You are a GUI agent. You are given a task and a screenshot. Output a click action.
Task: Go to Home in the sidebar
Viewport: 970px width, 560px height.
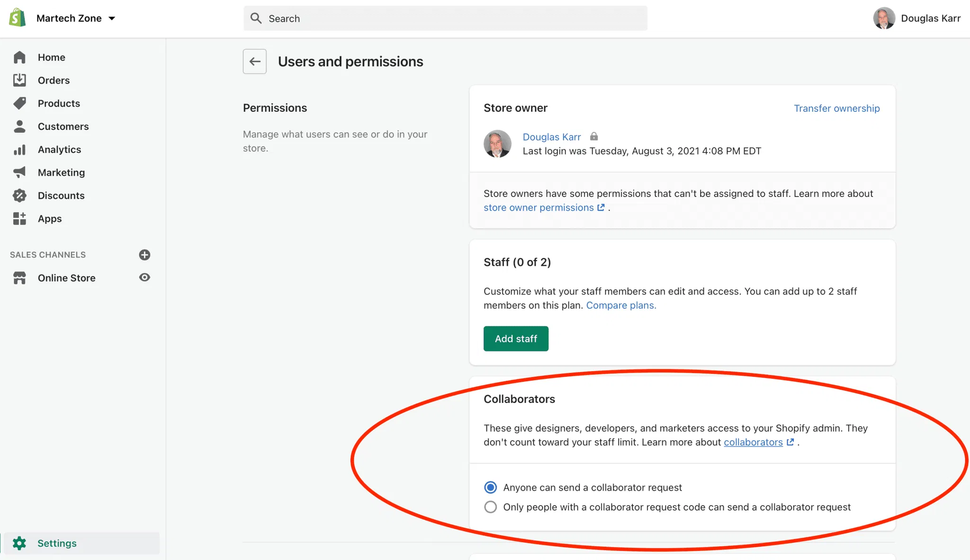[x=52, y=57]
